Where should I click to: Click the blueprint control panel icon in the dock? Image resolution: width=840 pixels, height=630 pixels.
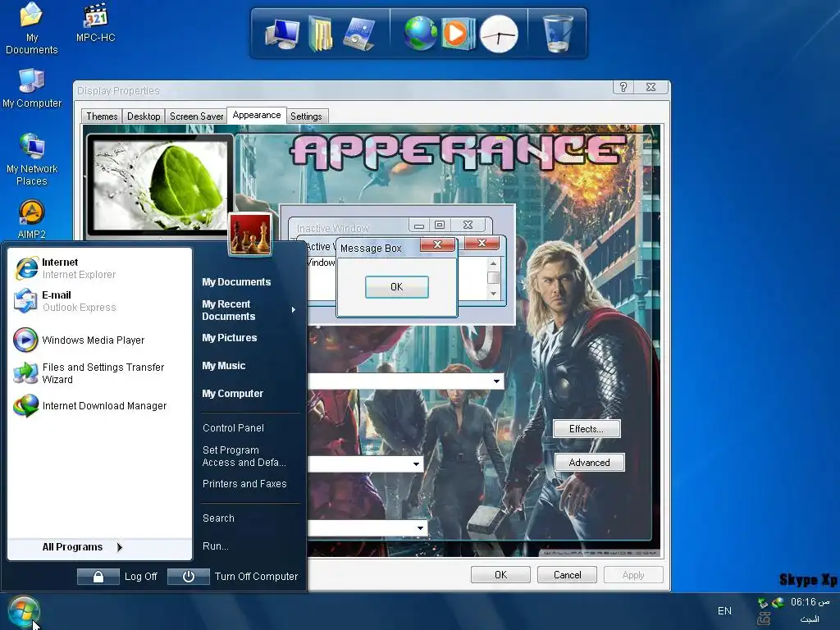click(x=359, y=34)
